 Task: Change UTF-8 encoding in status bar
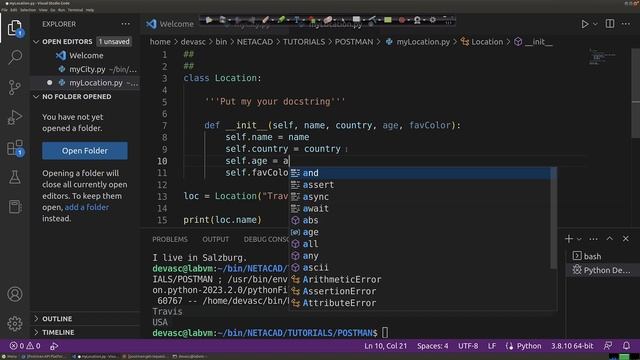(x=468, y=346)
